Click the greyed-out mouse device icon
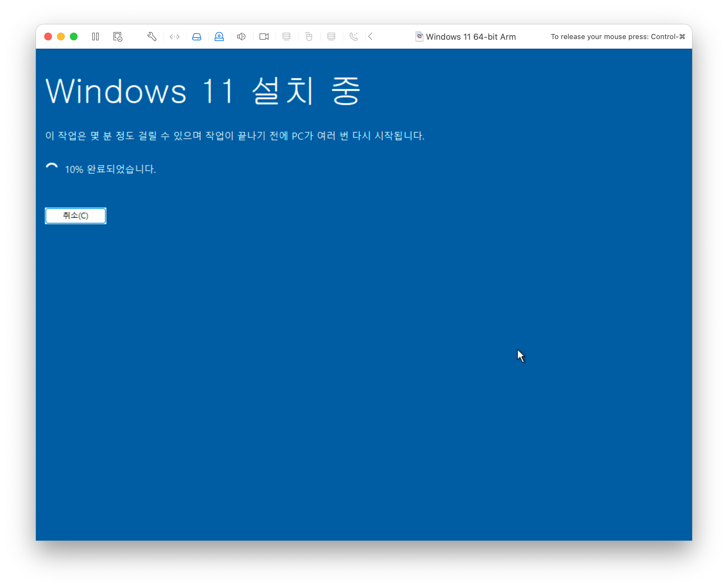728x588 pixels. click(309, 37)
